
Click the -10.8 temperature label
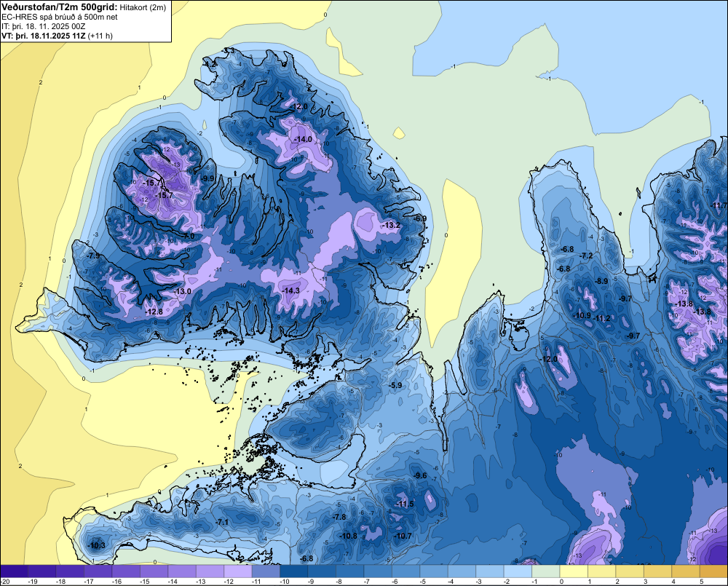coord(348,536)
